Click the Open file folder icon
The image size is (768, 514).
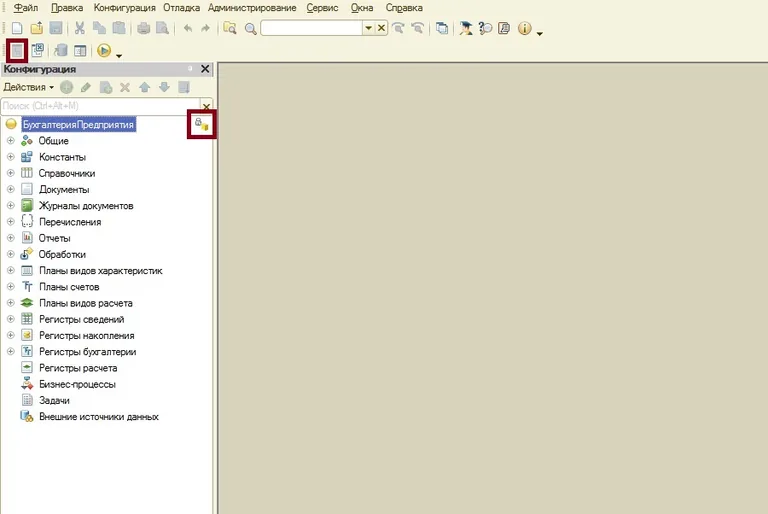[x=36, y=29]
